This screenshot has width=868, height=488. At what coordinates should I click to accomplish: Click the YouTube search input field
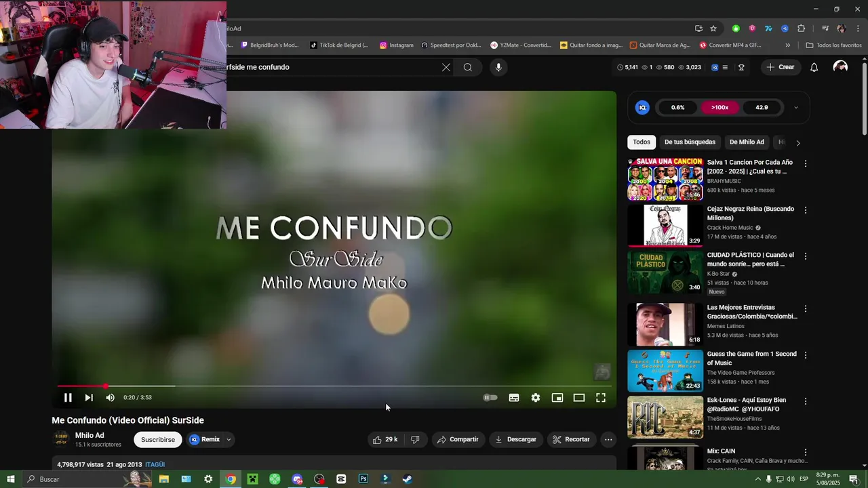point(332,67)
